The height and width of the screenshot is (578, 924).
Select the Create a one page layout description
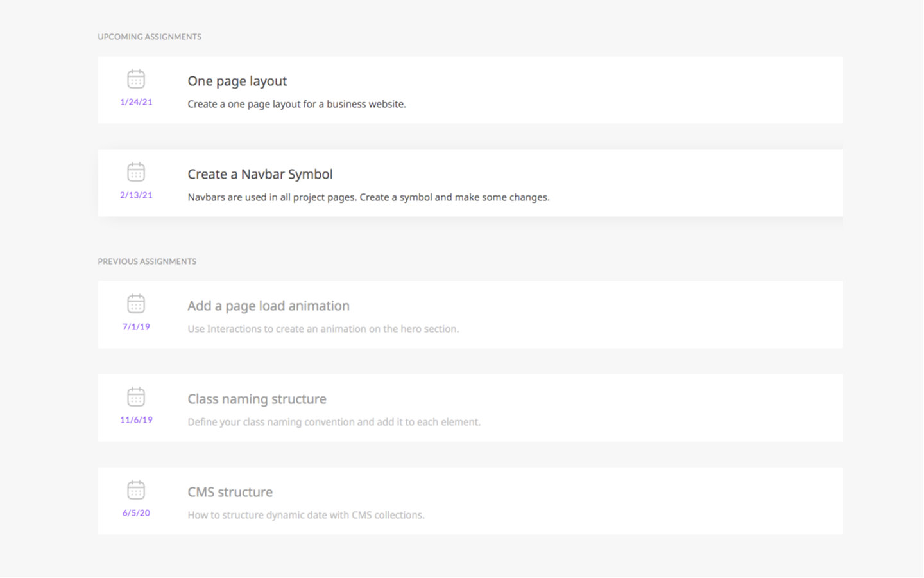pyautogui.click(x=296, y=103)
